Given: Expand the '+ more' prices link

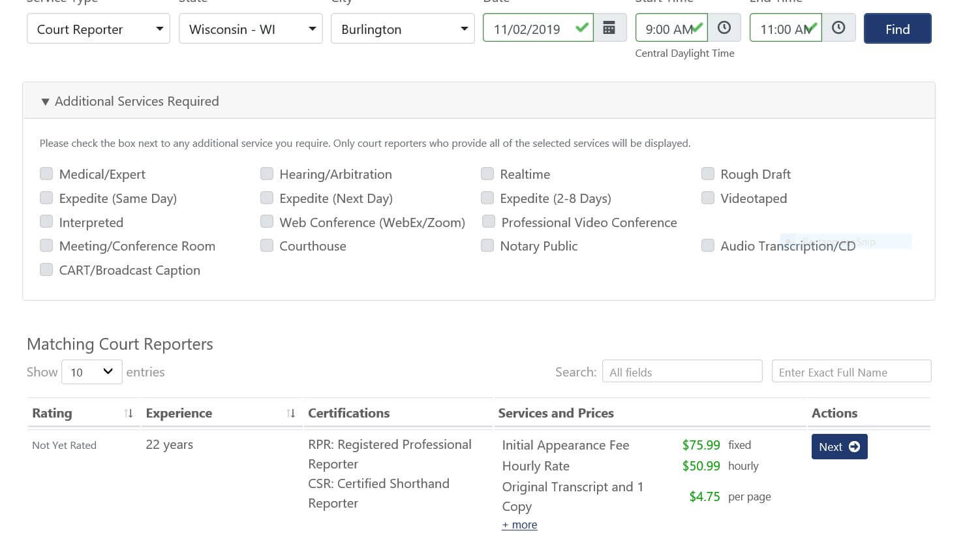Looking at the screenshot, I should pyautogui.click(x=519, y=525).
